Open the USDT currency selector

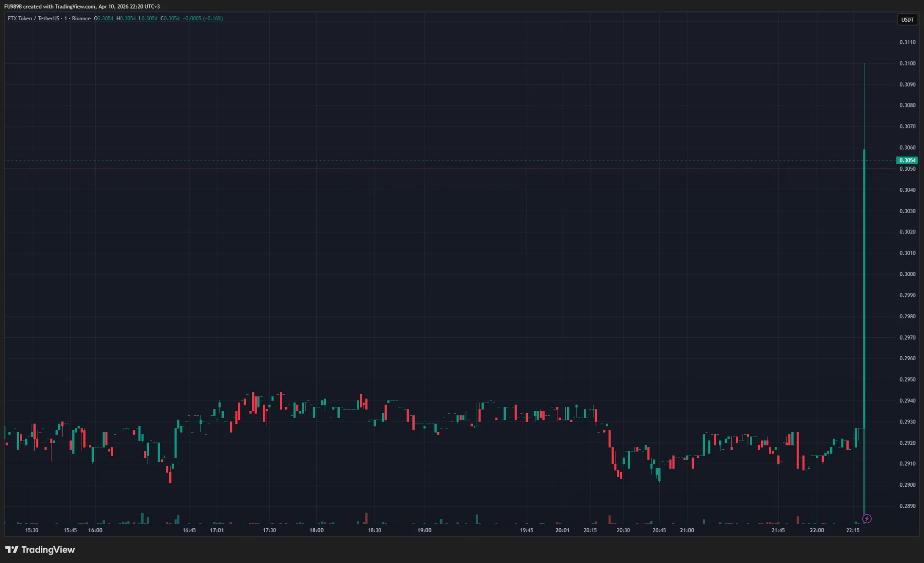pos(907,19)
